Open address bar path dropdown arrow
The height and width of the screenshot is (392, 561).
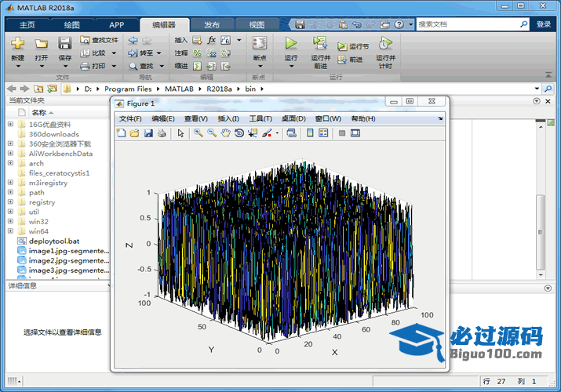[537, 89]
